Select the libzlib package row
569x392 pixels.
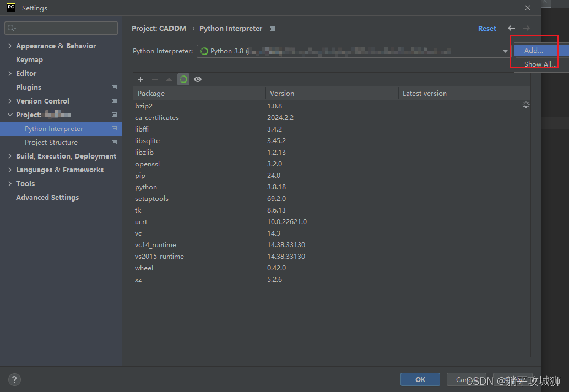click(332, 153)
